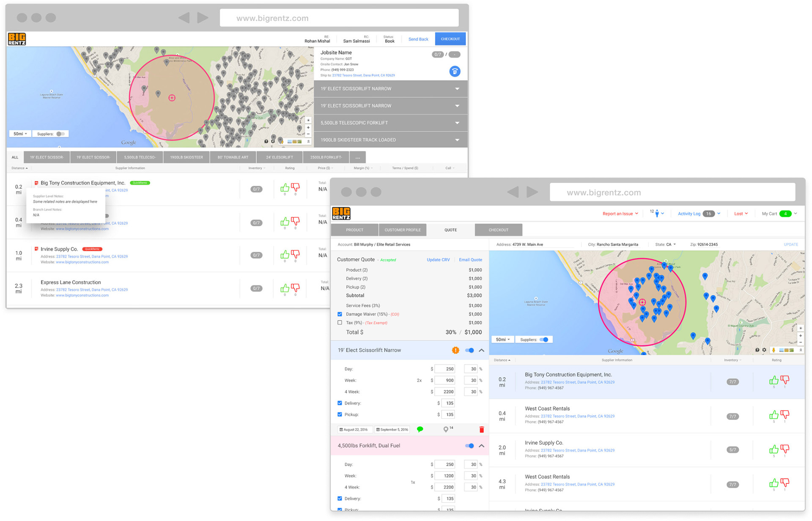812x521 pixels.
Task: Toggle the 19' Elect Scissorlift Narrow switch
Action: pos(469,350)
